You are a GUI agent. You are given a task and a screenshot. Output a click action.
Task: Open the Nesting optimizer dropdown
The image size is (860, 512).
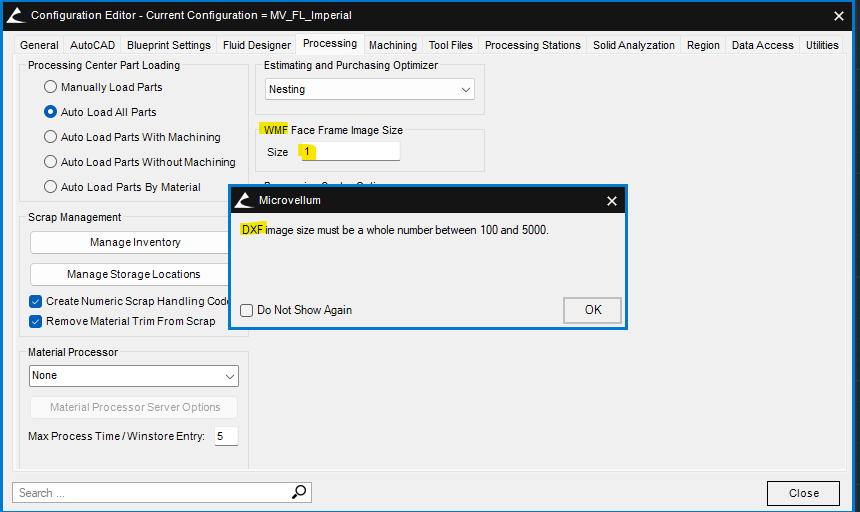(369, 89)
